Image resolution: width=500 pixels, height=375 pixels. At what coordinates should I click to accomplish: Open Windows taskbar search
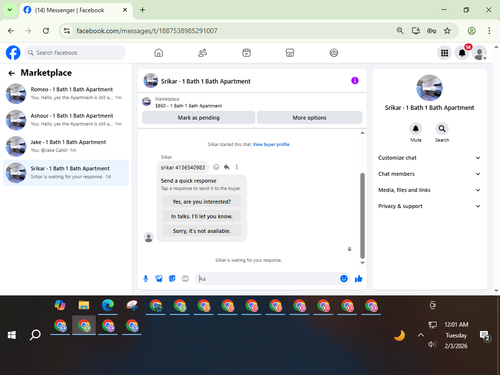coord(35,335)
